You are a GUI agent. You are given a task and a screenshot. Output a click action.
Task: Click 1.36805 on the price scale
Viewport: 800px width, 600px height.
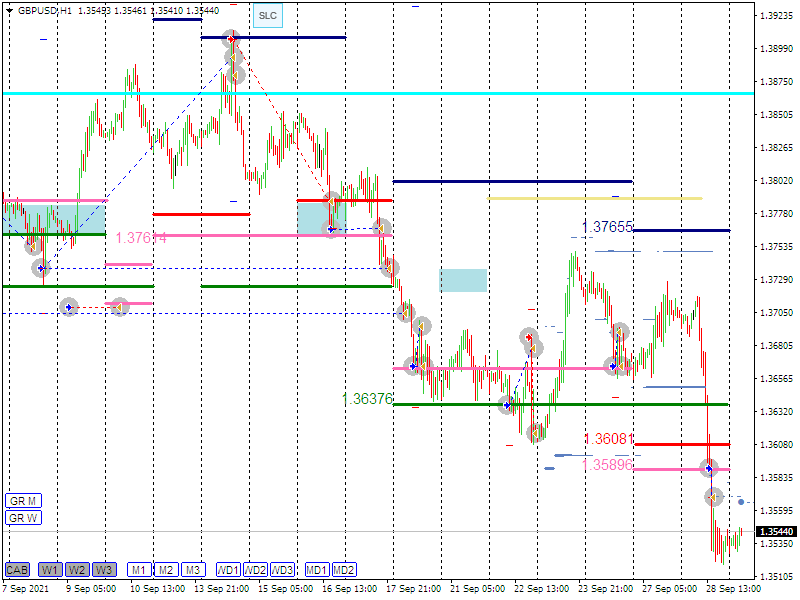[777, 346]
